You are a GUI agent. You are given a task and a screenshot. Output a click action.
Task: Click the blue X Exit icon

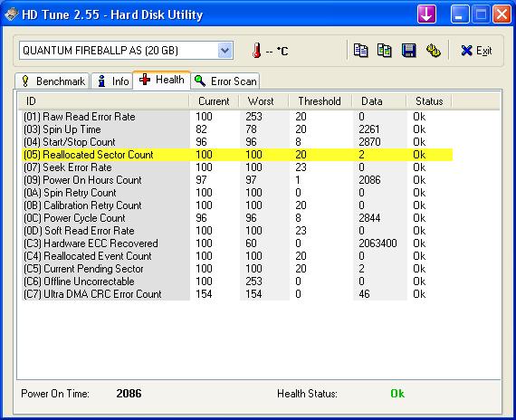[x=466, y=51]
